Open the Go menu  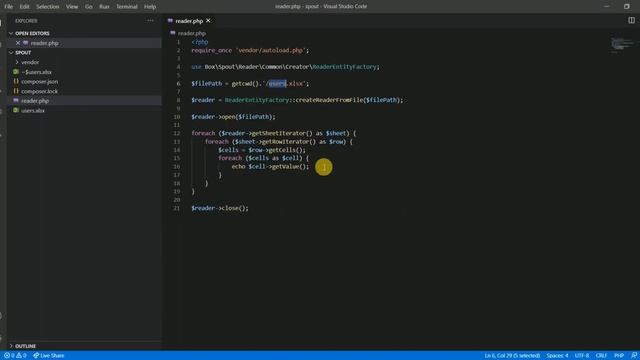coord(89,7)
